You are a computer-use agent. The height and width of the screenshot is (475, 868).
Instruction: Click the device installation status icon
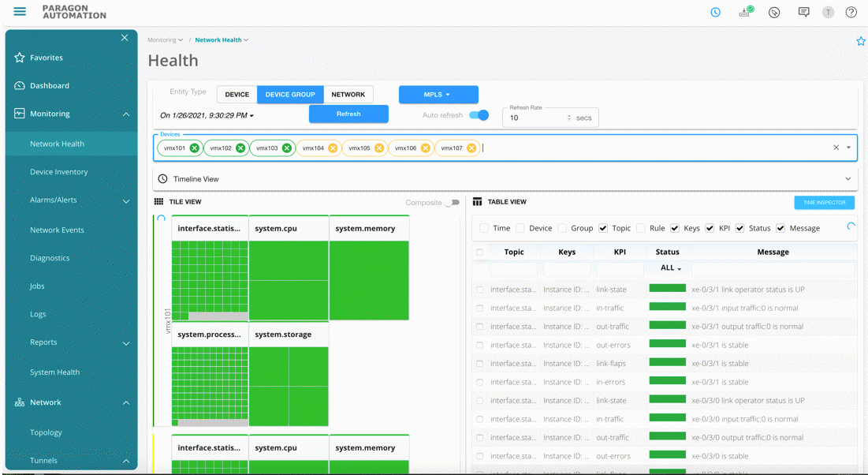click(744, 12)
